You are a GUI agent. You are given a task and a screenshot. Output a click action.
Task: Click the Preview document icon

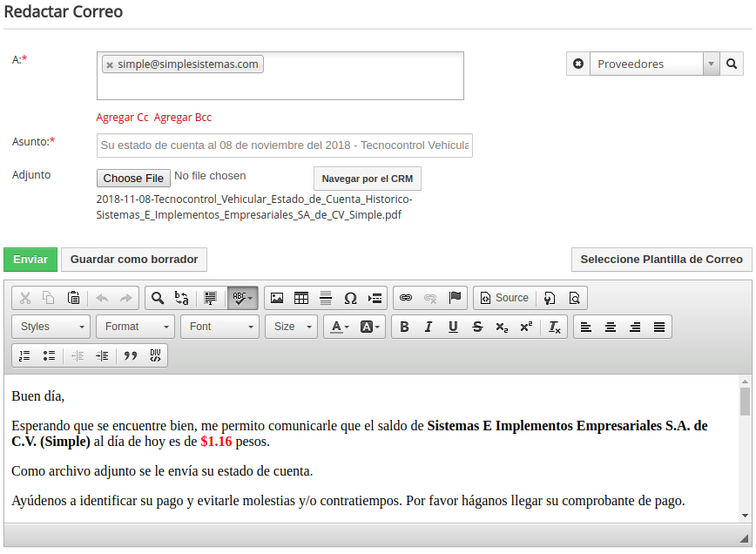point(574,298)
